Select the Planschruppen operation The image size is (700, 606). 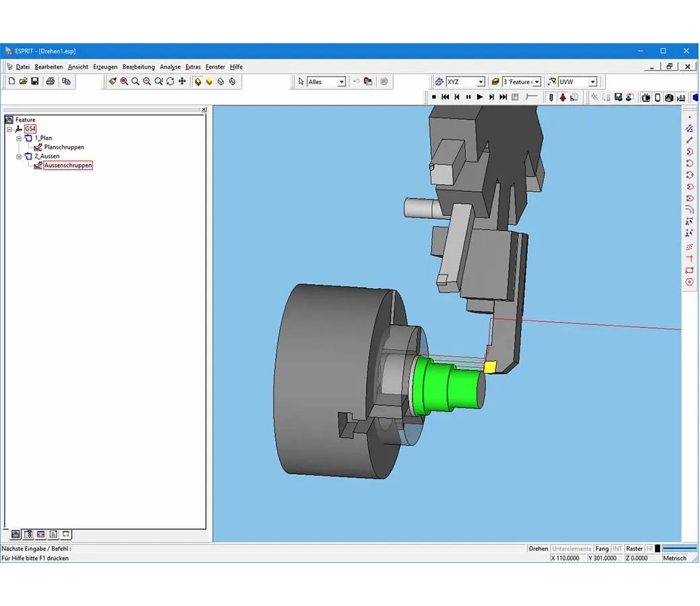64,147
